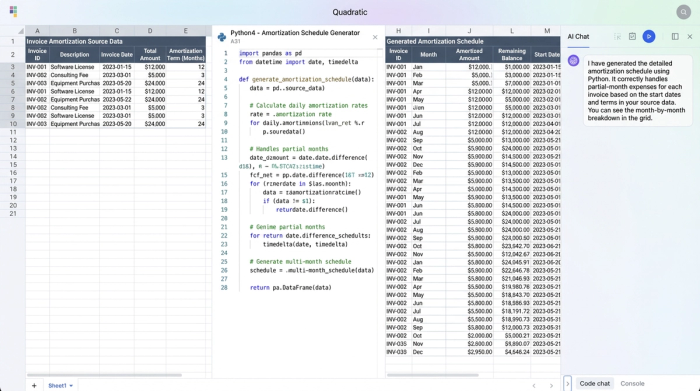The width and height of the screenshot is (700, 391).
Task: Click the '$1,000.00' remaining balance cell
Action: [512, 67]
